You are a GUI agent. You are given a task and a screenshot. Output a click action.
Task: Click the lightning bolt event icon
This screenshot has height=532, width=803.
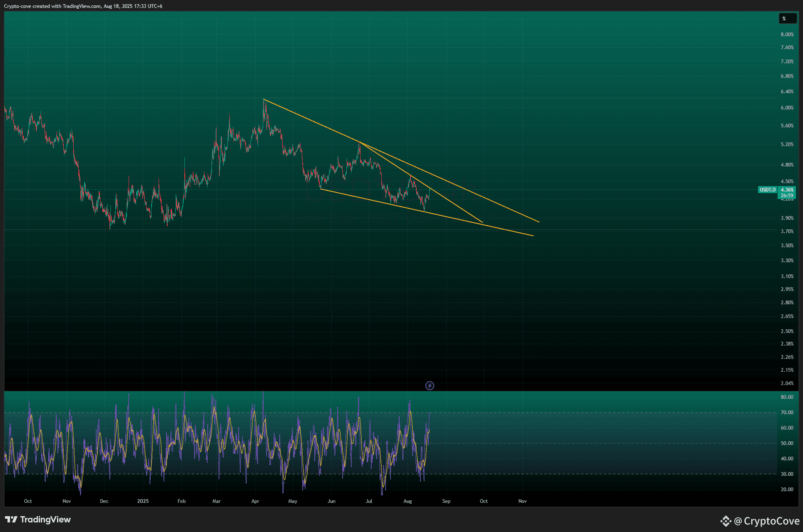pyautogui.click(x=430, y=386)
